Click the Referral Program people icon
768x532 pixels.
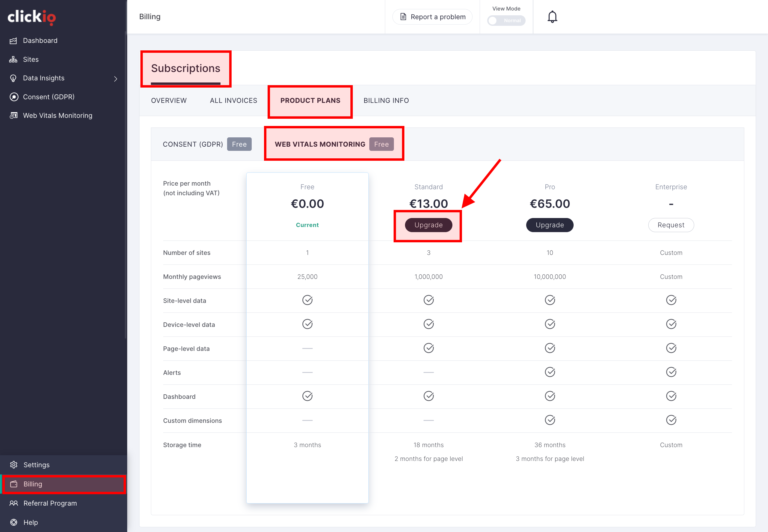(14, 503)
